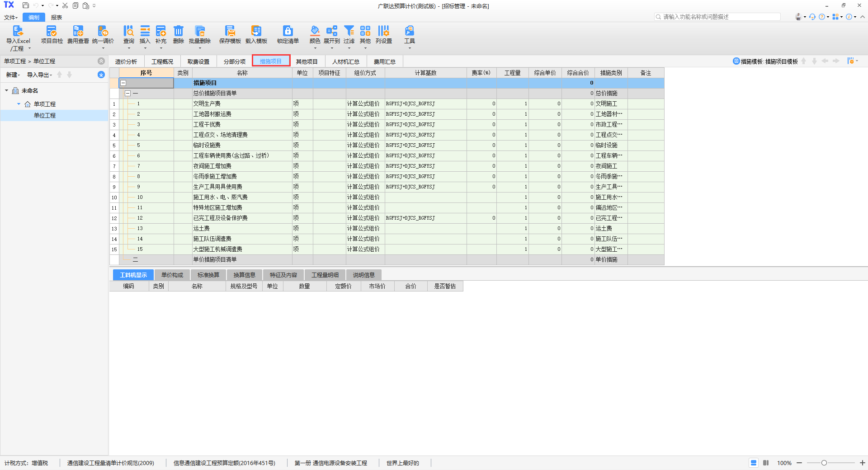Run the 项目自检 self-check tool
The image size is (868, 470).
pos(52,31)
